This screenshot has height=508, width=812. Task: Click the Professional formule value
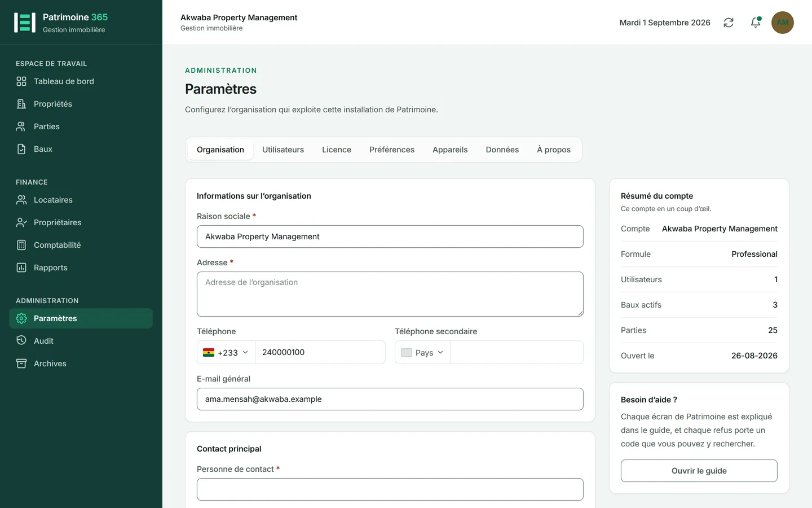754,254
